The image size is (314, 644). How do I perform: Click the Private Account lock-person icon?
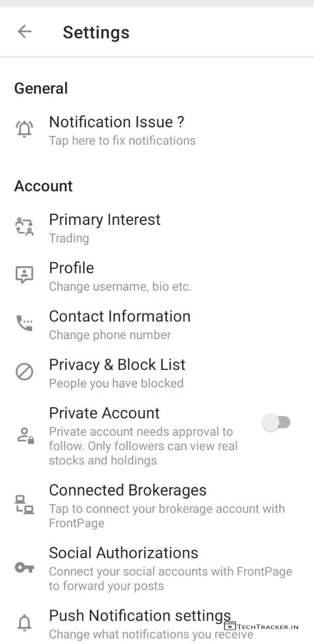24,435
